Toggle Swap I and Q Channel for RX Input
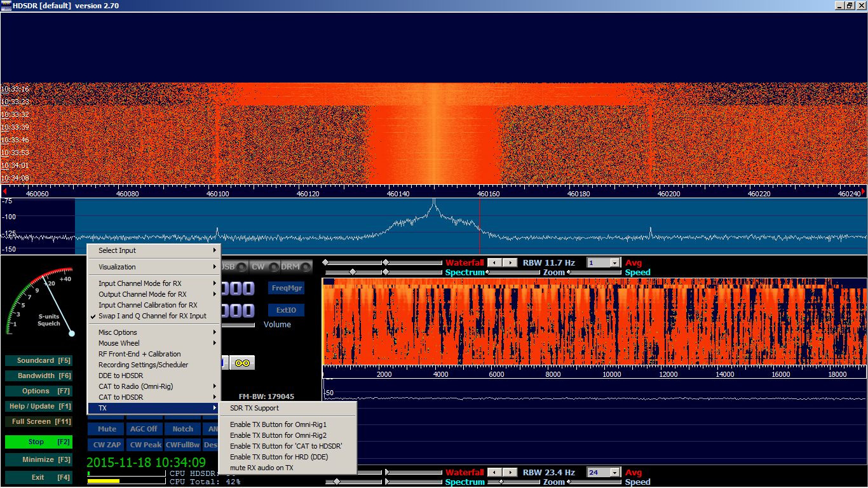This screenshot has width=868, height=488. point(153,316)
